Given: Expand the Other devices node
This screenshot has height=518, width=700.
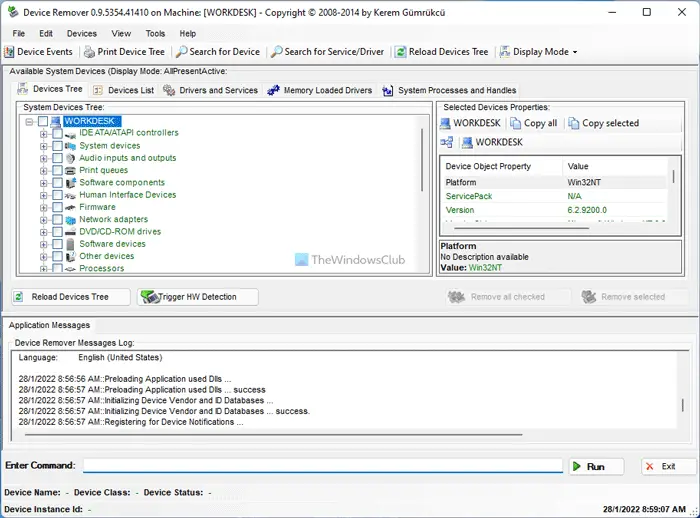Looking at the screenshot, I should point(44,256).
